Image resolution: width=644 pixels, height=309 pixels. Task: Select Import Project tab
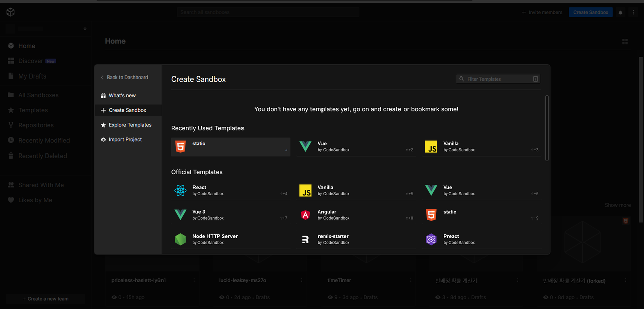[128, 139]
